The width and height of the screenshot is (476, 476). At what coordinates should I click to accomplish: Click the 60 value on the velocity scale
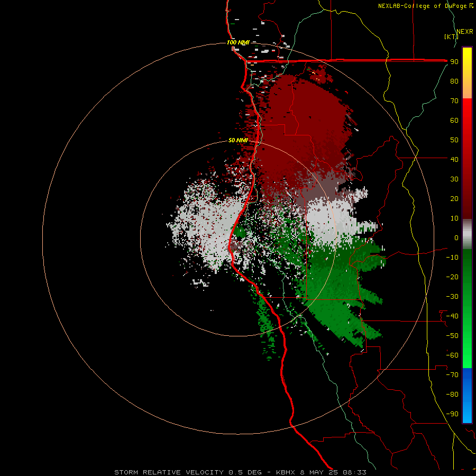[x=454, y=120]
